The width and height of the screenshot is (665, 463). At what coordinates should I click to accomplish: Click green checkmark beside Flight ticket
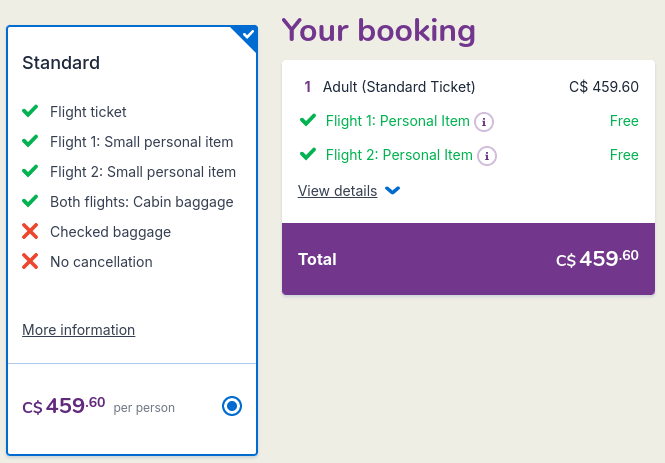[30, 112]
